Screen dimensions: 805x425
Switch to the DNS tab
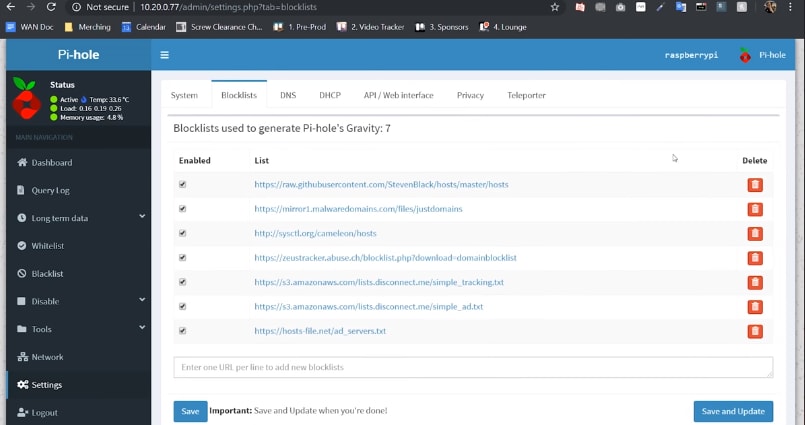288,95
